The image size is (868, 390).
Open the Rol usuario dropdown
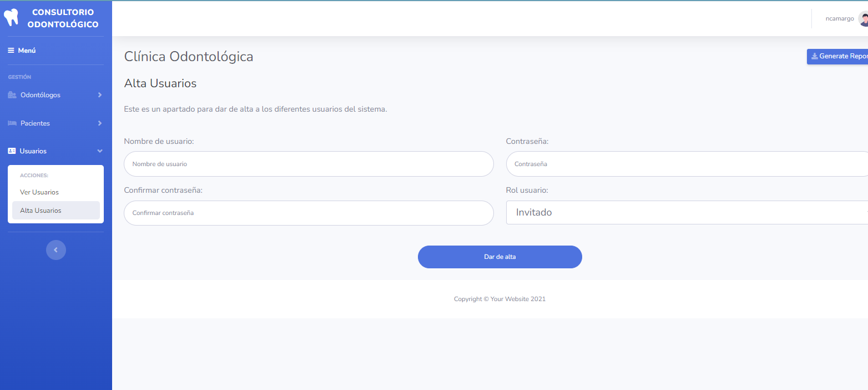(x=687, y=212)
